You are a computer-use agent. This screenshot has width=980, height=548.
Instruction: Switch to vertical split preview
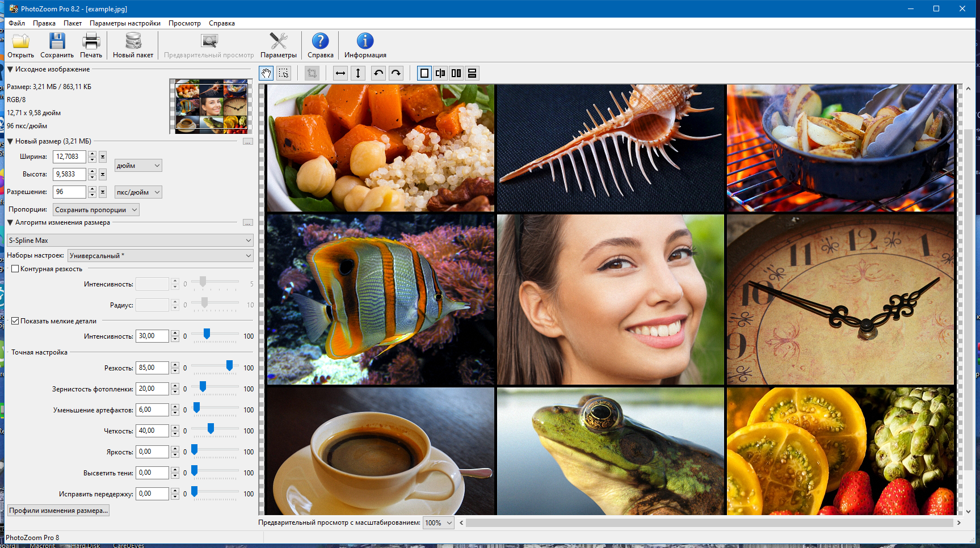[x=456, y=73]
